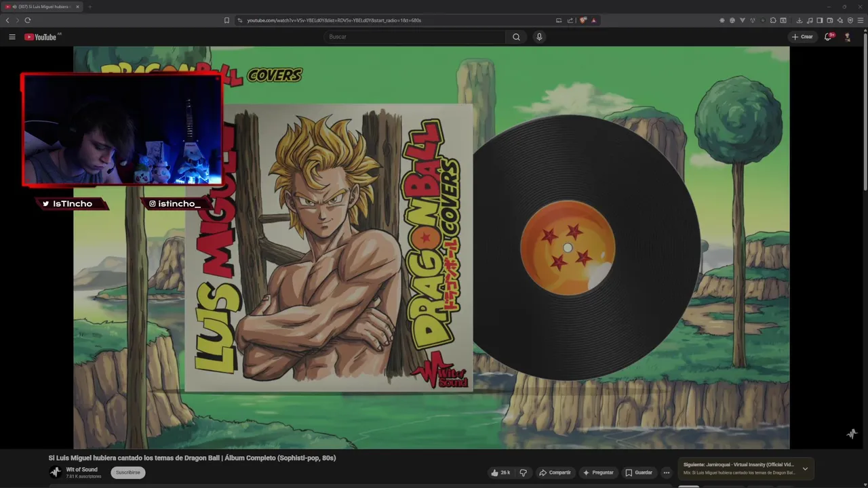Open the extensions puzzle icon

(x=773, y=20)
